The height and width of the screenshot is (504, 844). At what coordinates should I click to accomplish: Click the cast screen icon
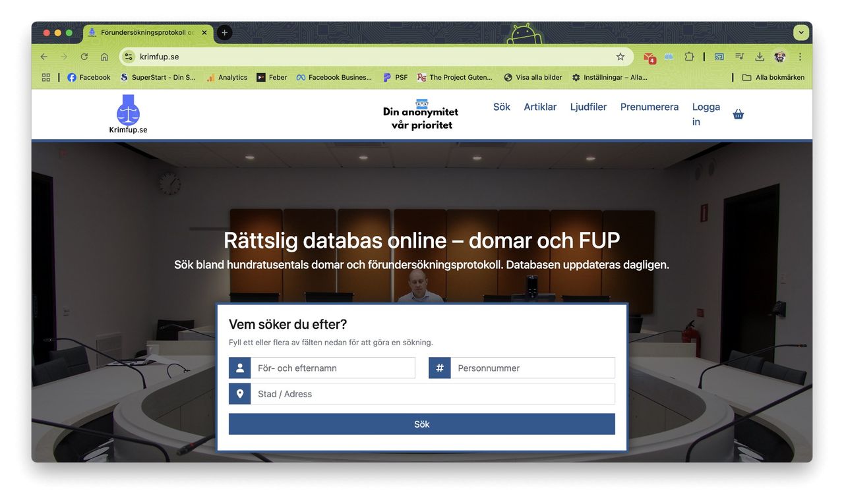tap(719, 57)
